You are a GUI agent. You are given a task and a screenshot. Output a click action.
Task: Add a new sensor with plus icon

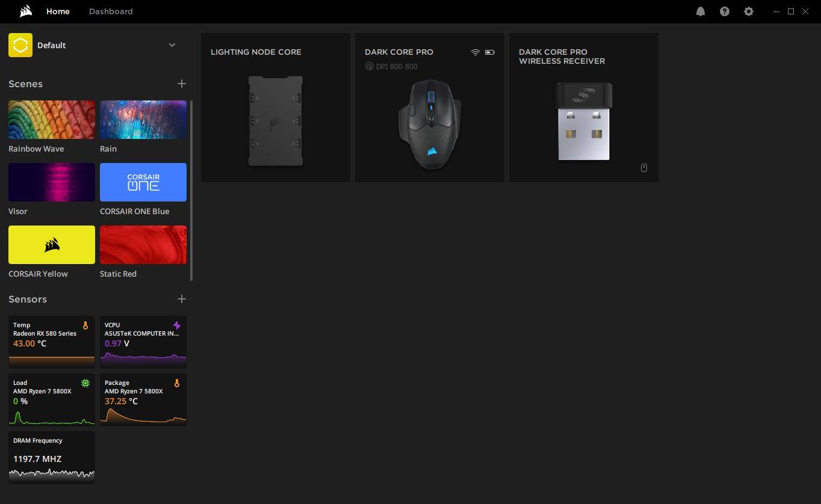181,299
